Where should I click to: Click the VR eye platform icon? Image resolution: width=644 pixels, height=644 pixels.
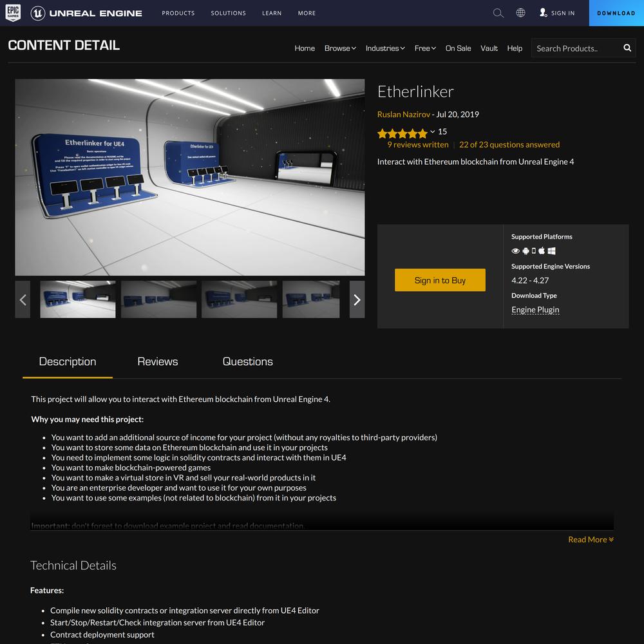(x=515, y=251)
